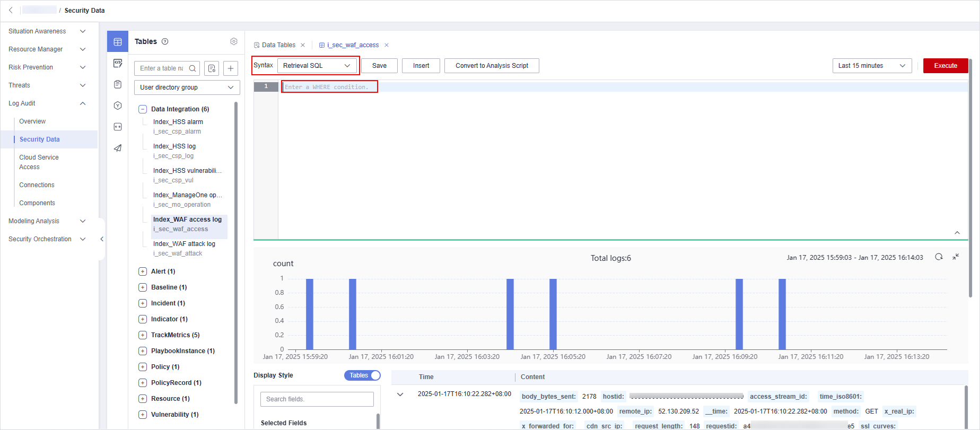Expand the Alert table group
The width and height of the screenshot is (980, 430).
(142, 271)
